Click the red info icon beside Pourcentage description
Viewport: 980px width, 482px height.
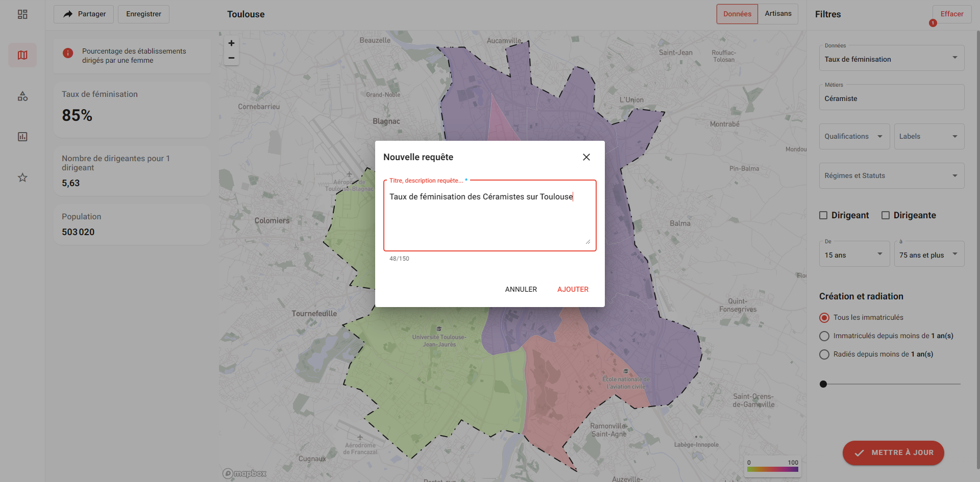tap(68, 53)
